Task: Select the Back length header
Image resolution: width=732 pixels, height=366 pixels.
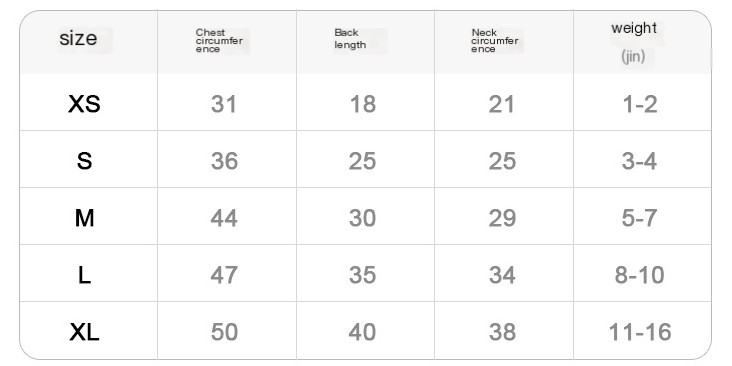Action: click(x=350, y=39)
